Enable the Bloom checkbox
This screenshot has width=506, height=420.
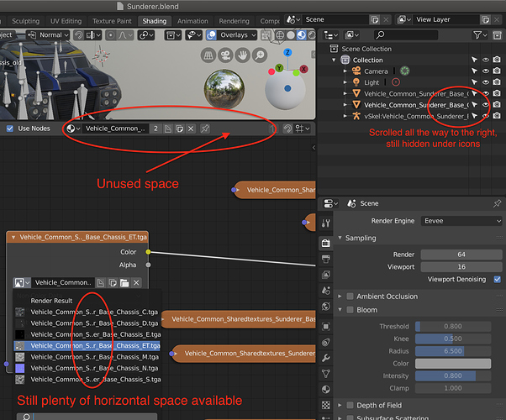350,310
